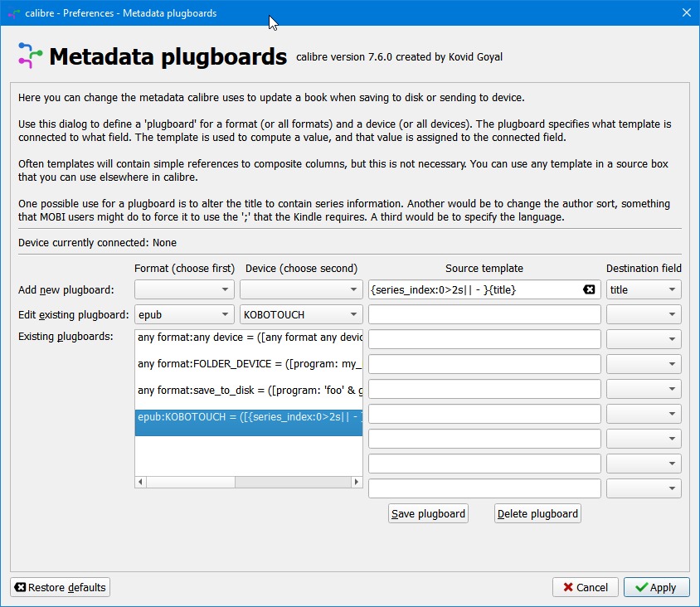Clear the source template text field
Image resolution: width=700 pixels, height=607 pixels.
click(x=589, y=289)
